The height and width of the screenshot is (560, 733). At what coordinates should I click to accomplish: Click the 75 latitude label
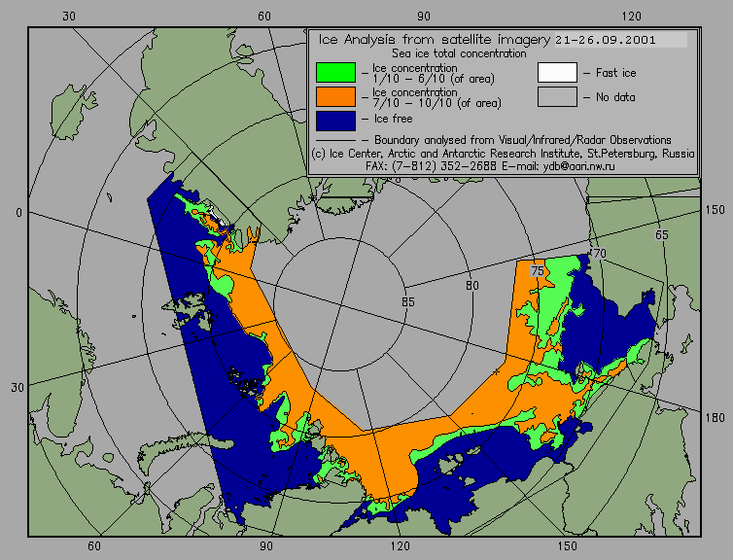(x=538, y=271)
